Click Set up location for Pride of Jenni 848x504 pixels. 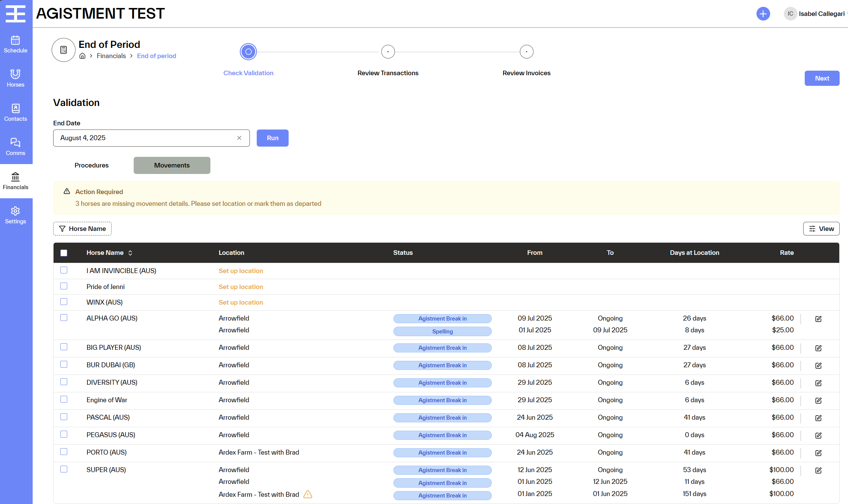pyautogui.click(x=241, y=287)
